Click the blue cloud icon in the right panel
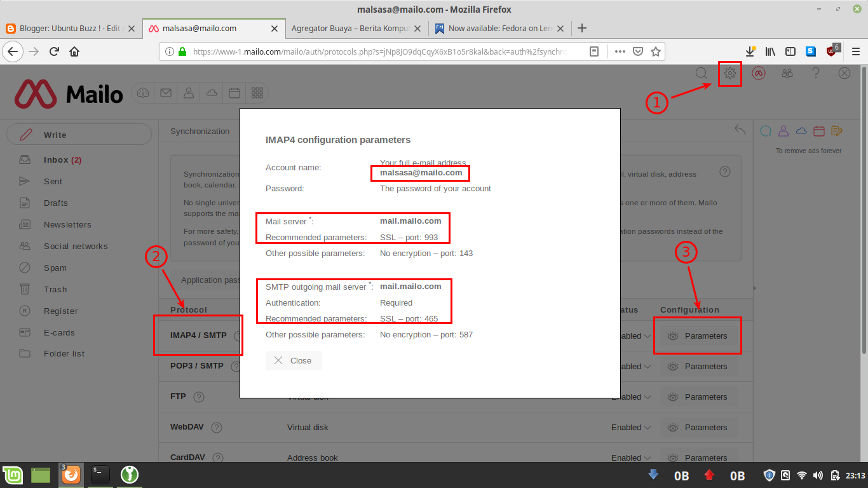Viewport: 868px width, 488px height. click(801, 131)
